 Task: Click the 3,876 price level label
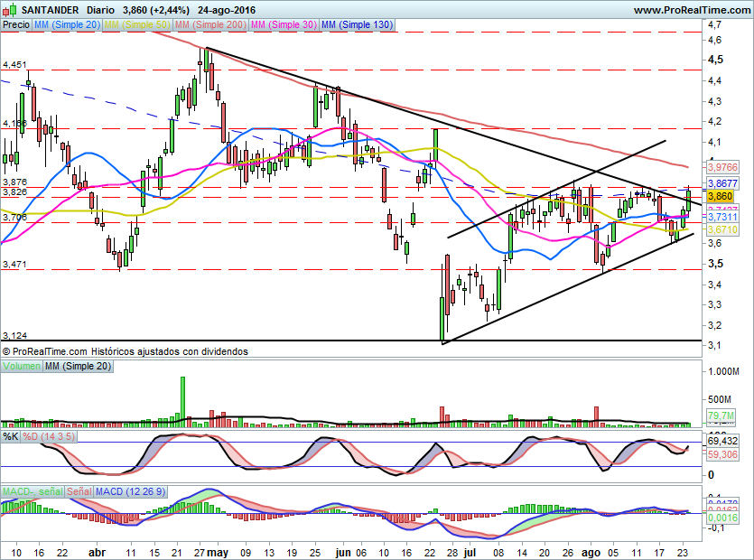pos(14,182)
